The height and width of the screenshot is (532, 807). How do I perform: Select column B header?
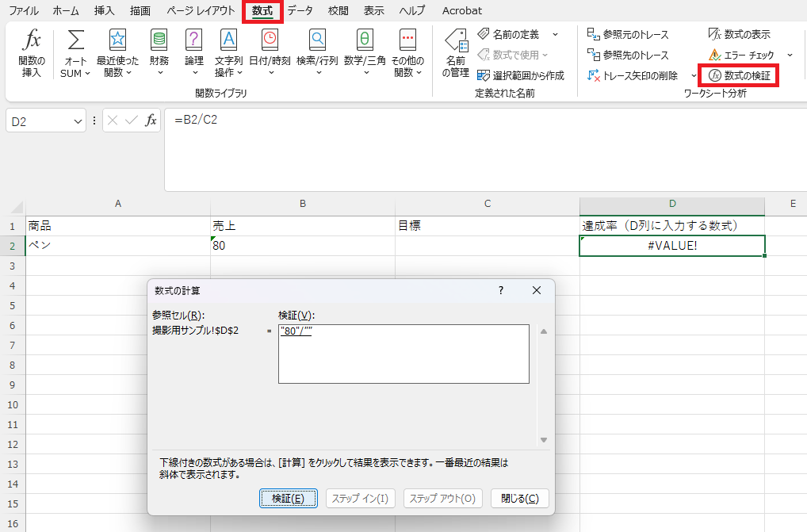point(303,204)
